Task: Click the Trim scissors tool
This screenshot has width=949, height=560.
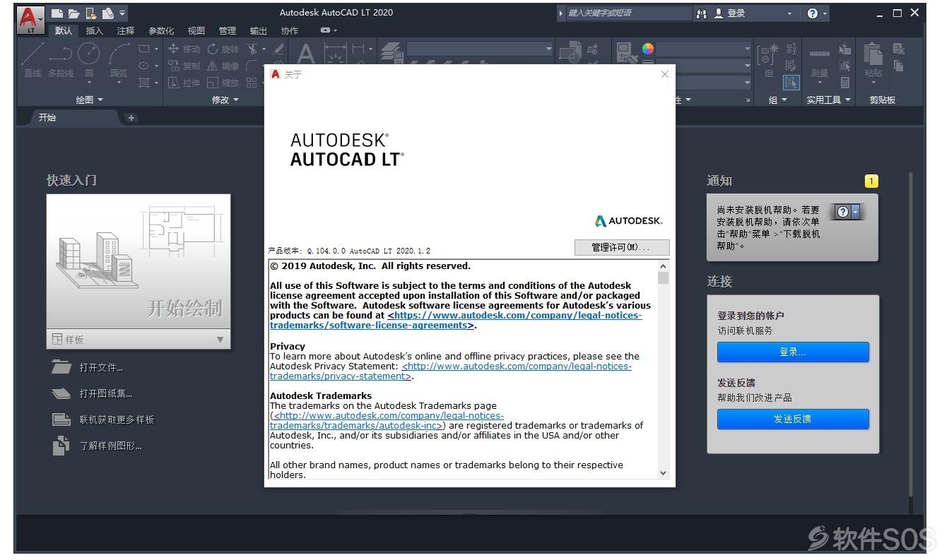Action: (x=252, y=49)
